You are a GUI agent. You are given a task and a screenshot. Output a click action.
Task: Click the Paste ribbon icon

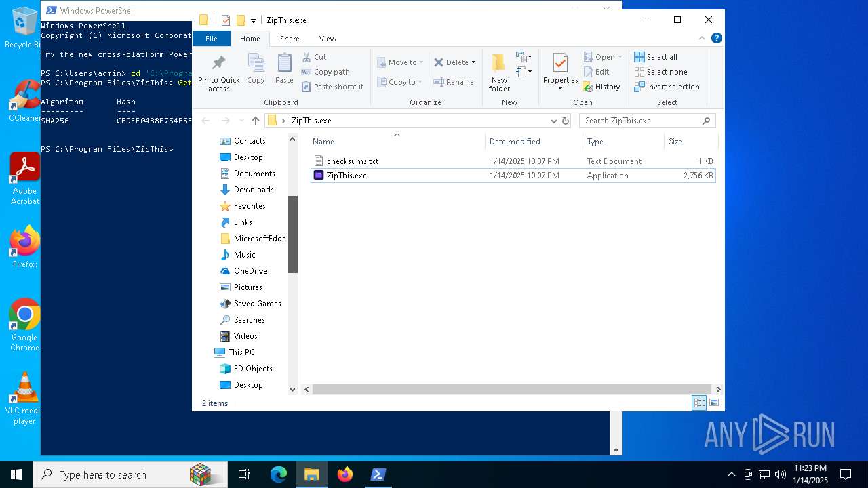point(284,63)
